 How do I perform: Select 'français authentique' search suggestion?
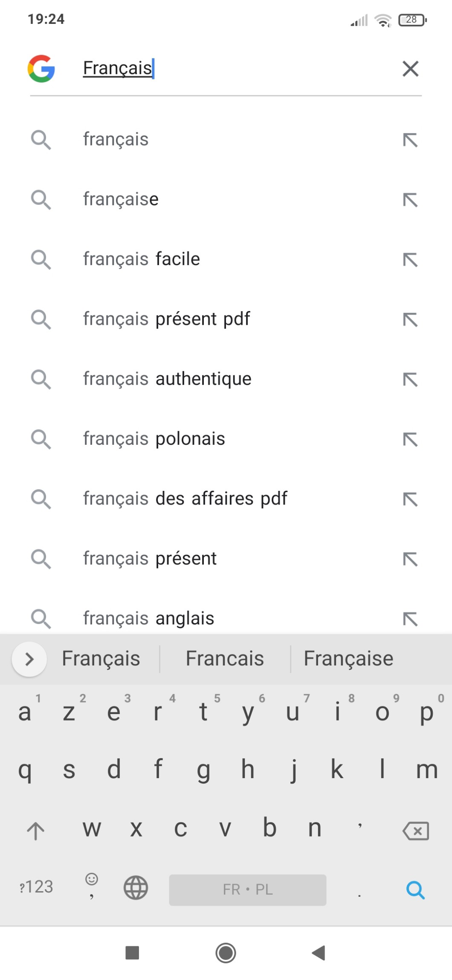point(167,379)
